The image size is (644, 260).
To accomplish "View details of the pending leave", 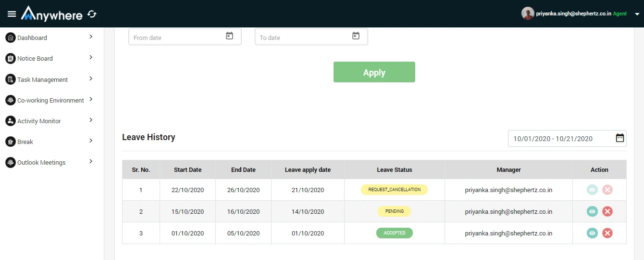I will pos(592,211).
